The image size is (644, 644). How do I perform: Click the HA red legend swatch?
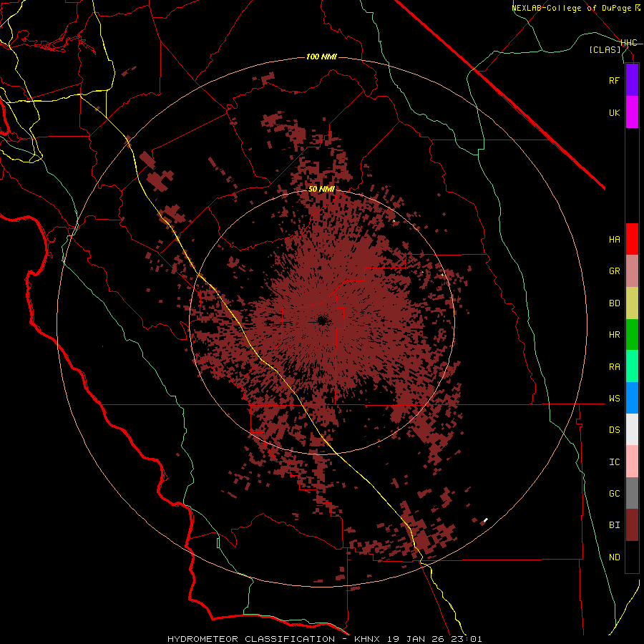point(632,239)
